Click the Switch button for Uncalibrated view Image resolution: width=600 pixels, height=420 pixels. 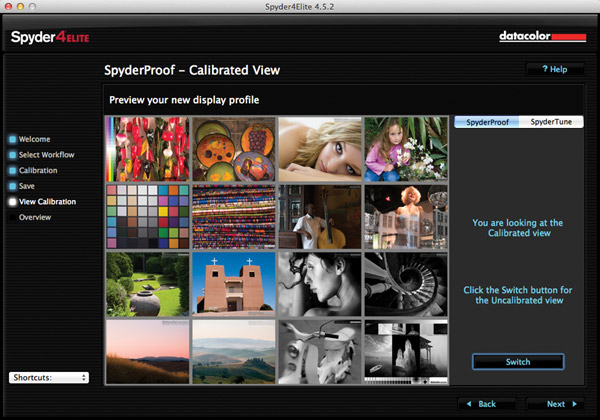coord(518,362)
